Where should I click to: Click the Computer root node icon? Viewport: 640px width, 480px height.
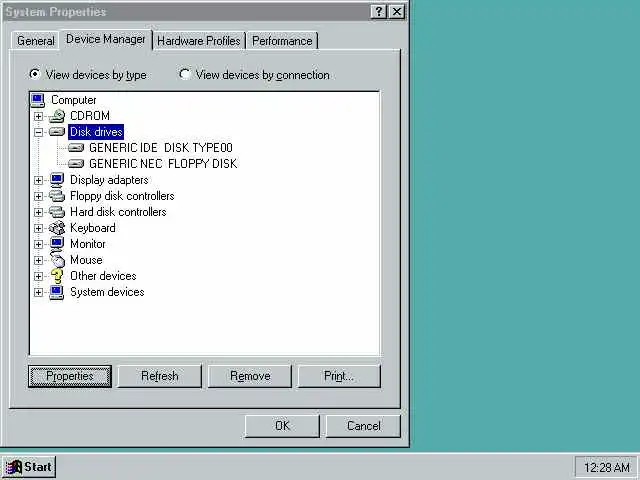tap(38, 100)
